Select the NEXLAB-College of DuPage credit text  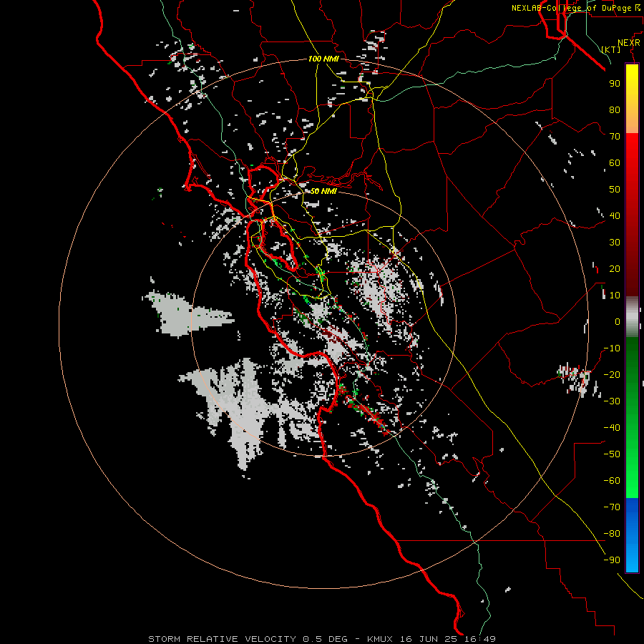[575, 8]
